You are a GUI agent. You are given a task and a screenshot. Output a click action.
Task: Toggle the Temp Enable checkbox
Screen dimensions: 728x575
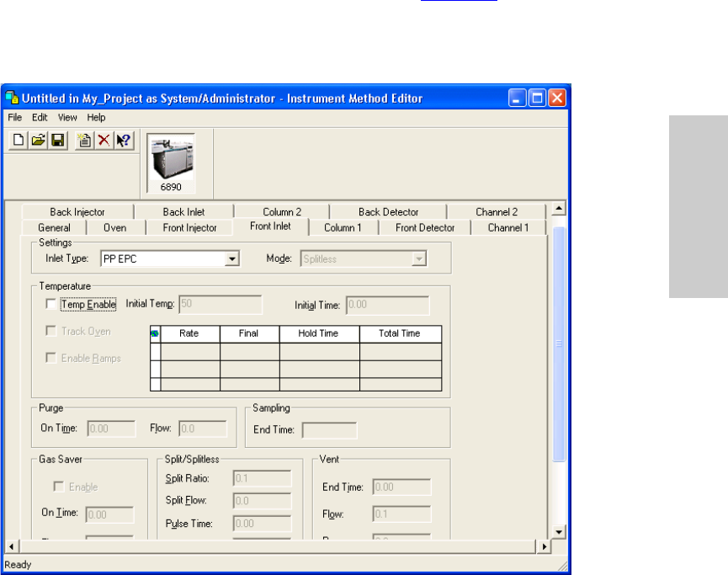pos(51,304)
